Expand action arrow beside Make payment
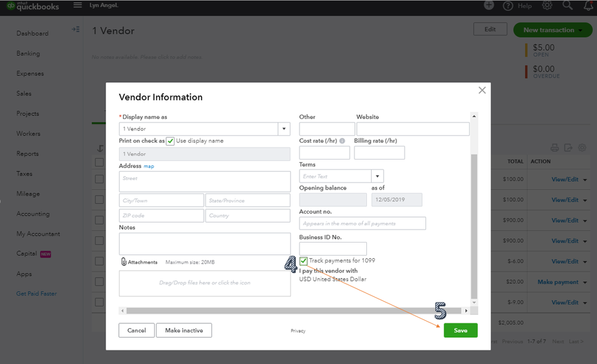Screen dimensions: 597x364 [585, 283]
